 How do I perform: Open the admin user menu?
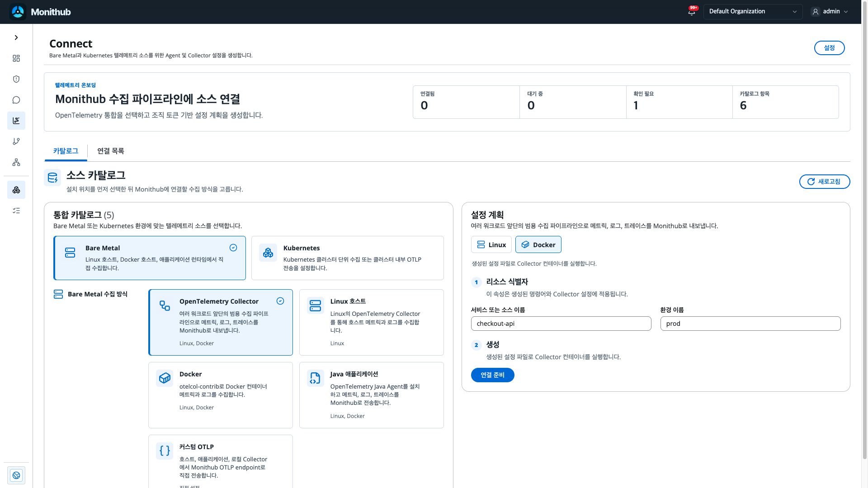(x=830, y=12)
